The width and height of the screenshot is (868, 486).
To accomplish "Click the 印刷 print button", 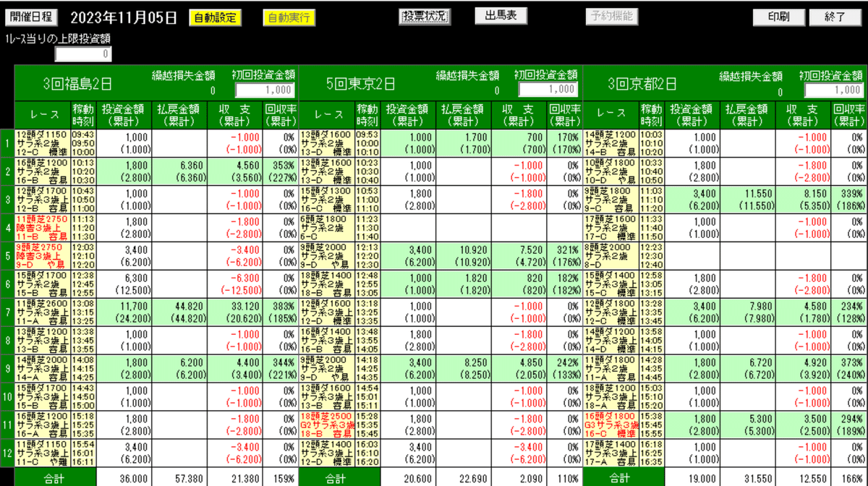I will (x=779, y=17).
